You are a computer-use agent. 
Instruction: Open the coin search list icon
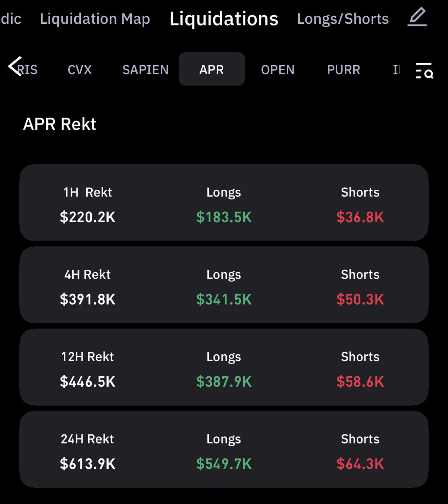click(x=424, y=70)
